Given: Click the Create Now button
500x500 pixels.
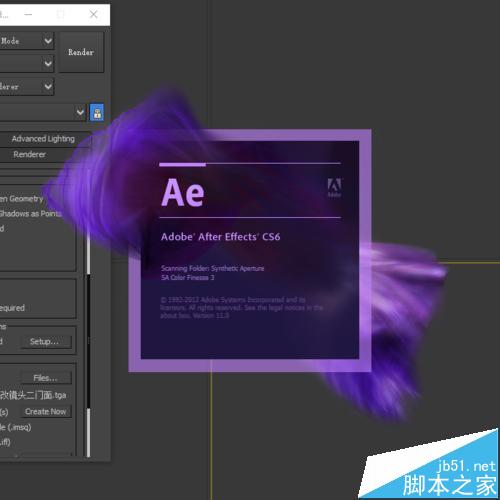Looking at the screenshot, I should (x=46, y=412).
